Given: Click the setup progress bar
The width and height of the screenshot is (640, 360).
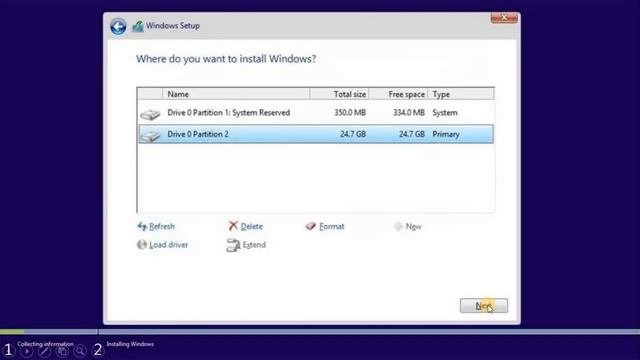Looking at the screenshot, I should click(x=320, y=331).
